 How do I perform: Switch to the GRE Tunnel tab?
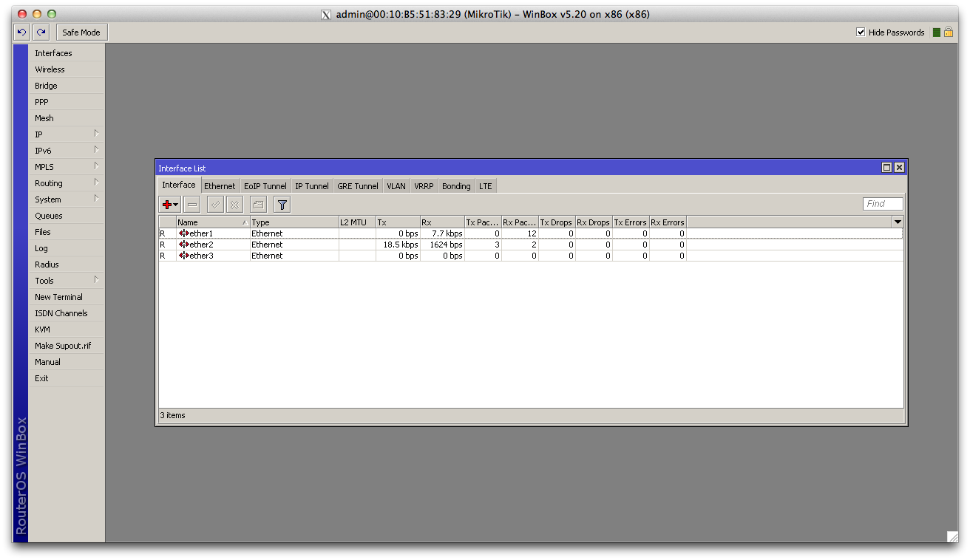click(x=358, y=186)
